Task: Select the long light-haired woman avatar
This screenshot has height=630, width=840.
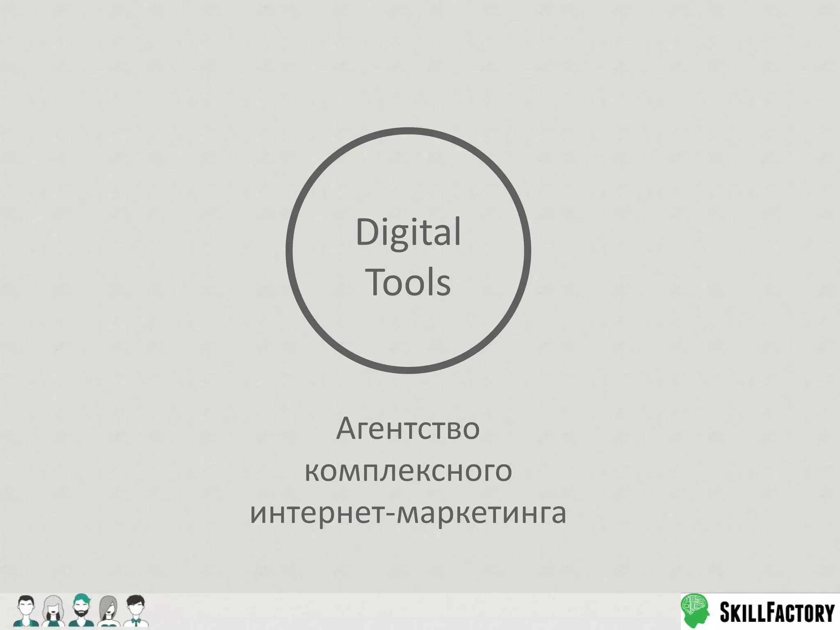Action: (54, 610)
